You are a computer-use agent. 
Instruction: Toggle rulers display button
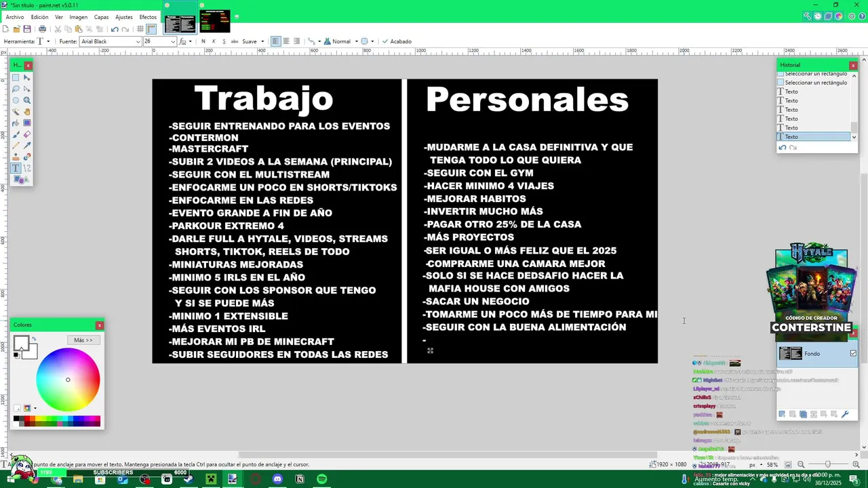click(x=151, y=29)
